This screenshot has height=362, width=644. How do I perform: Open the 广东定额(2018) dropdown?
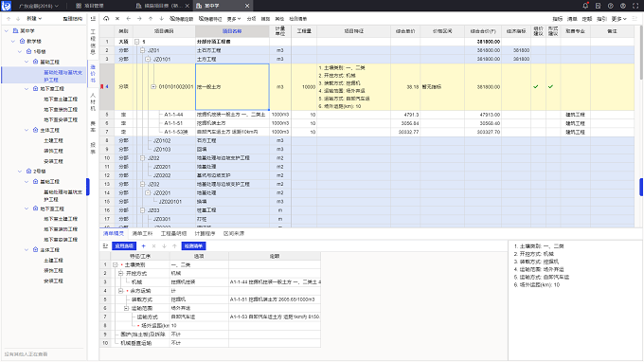pos(39,6)
